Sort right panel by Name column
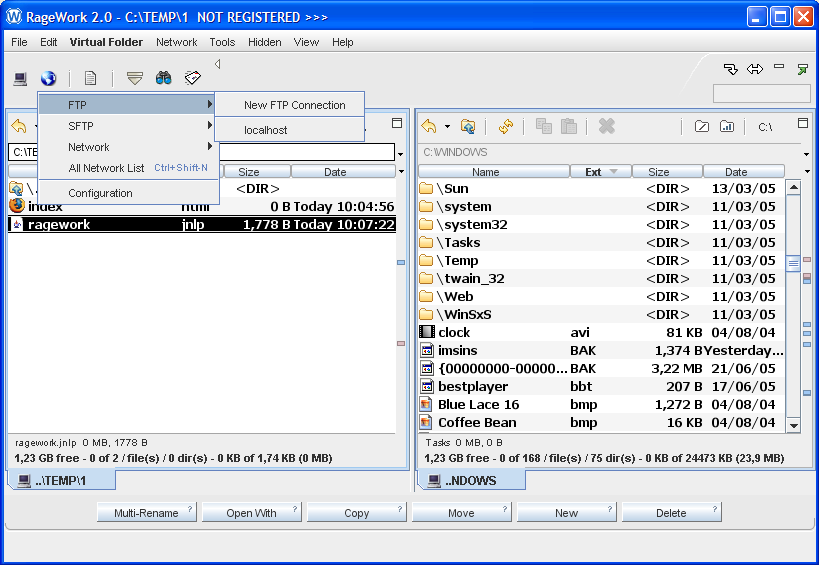Screen dimensions: 819x565 [x=494, y=172]
